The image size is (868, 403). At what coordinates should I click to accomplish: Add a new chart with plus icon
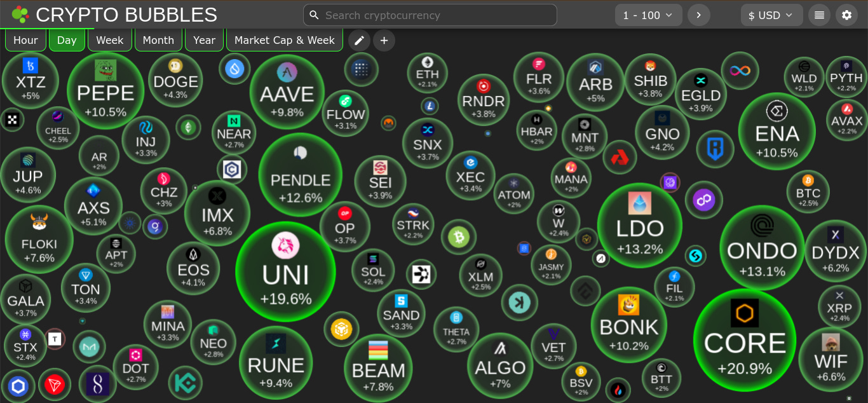[384, 41]
